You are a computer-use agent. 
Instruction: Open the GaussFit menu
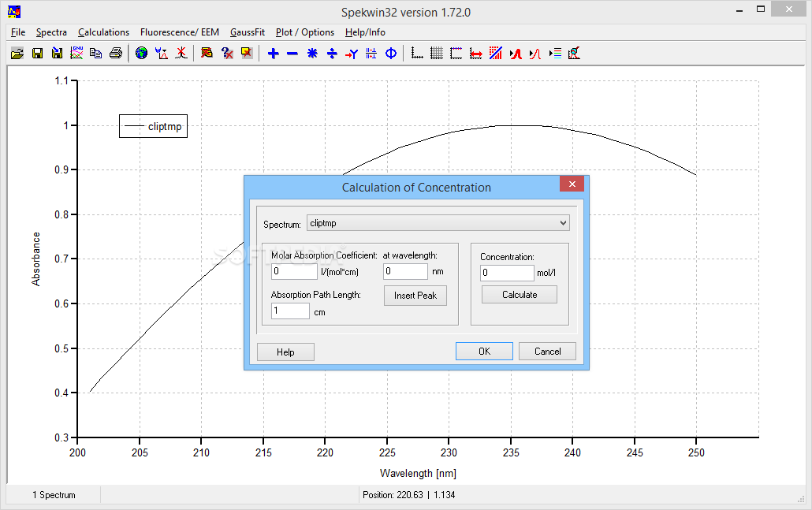[x=248, y=32]
